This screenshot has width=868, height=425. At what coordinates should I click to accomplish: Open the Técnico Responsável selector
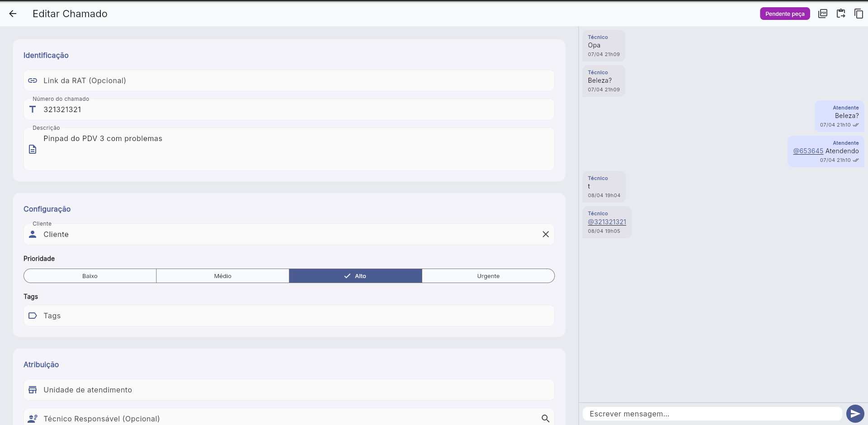point(280,419)
